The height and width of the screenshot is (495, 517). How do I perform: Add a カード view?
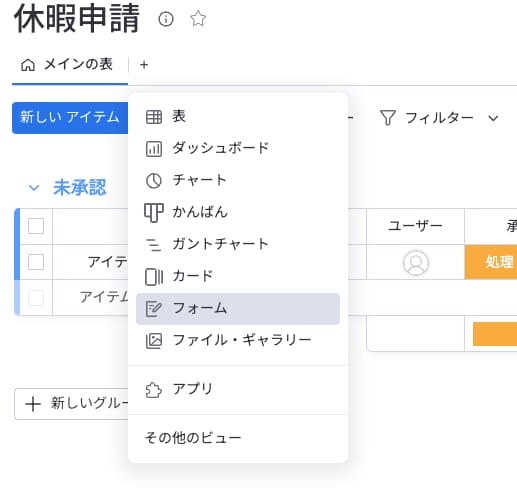click(x=238, y=277)
